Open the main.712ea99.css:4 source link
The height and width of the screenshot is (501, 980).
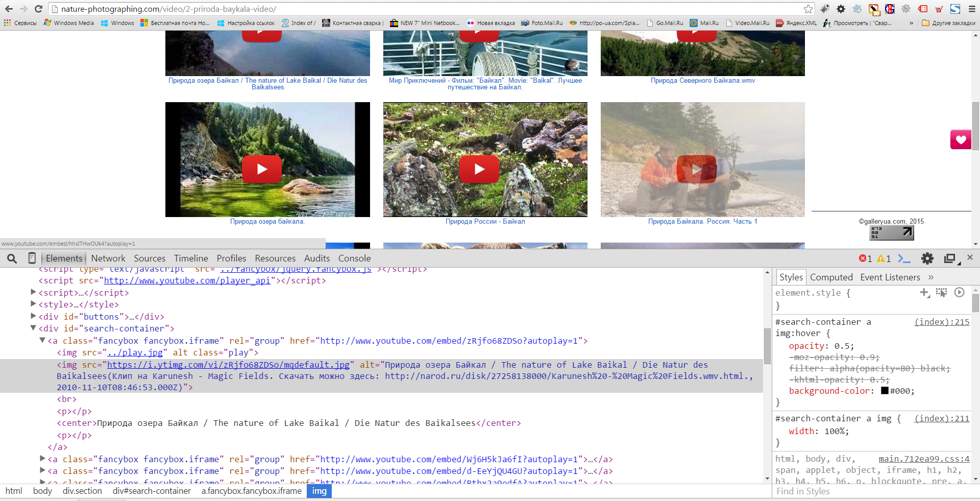click(x=924, y=459)
